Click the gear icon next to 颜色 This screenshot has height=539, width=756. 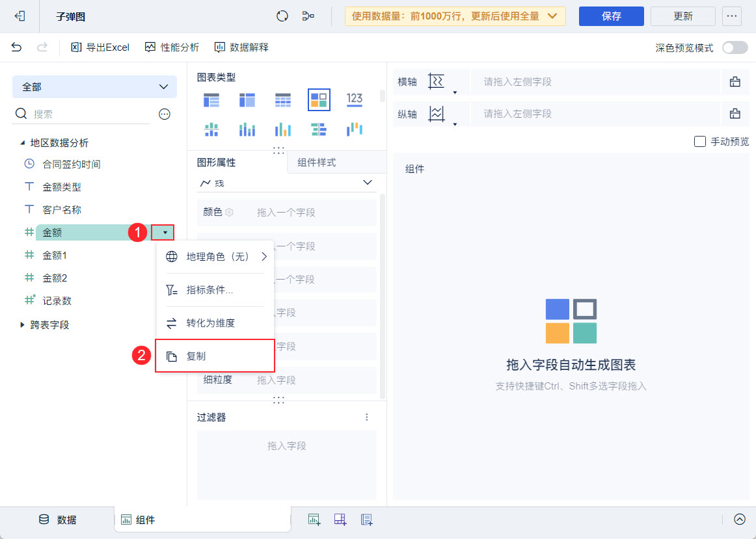[230, 213]
